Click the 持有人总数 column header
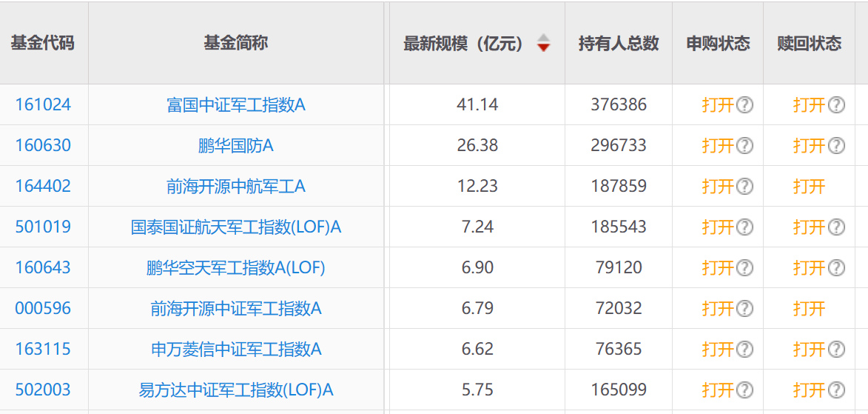The image size is (868, 414). pos(619,43)
